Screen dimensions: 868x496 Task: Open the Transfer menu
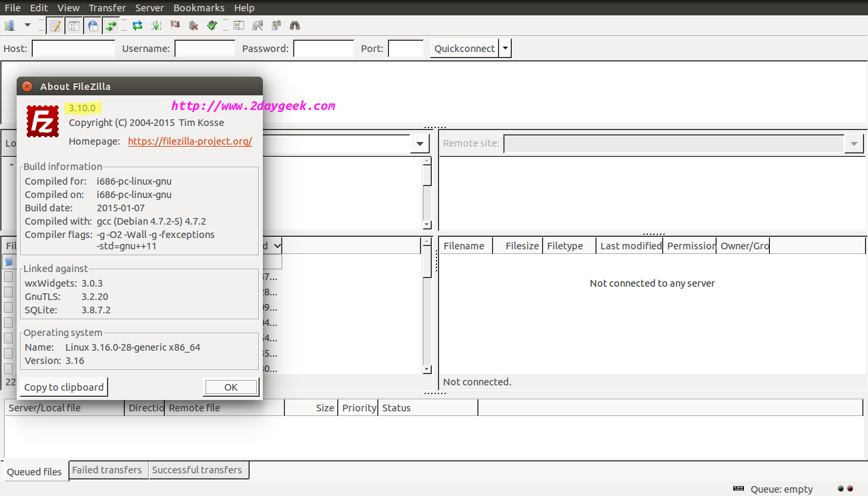(x=107, y=8)
